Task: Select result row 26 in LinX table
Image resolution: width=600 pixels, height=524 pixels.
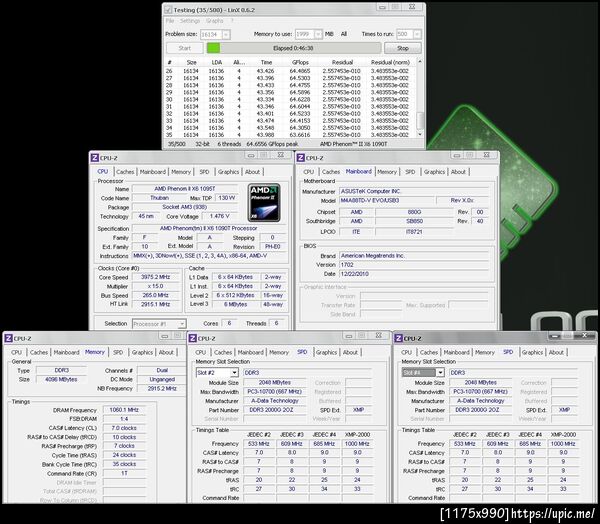Action: click(x=290, y=71)
